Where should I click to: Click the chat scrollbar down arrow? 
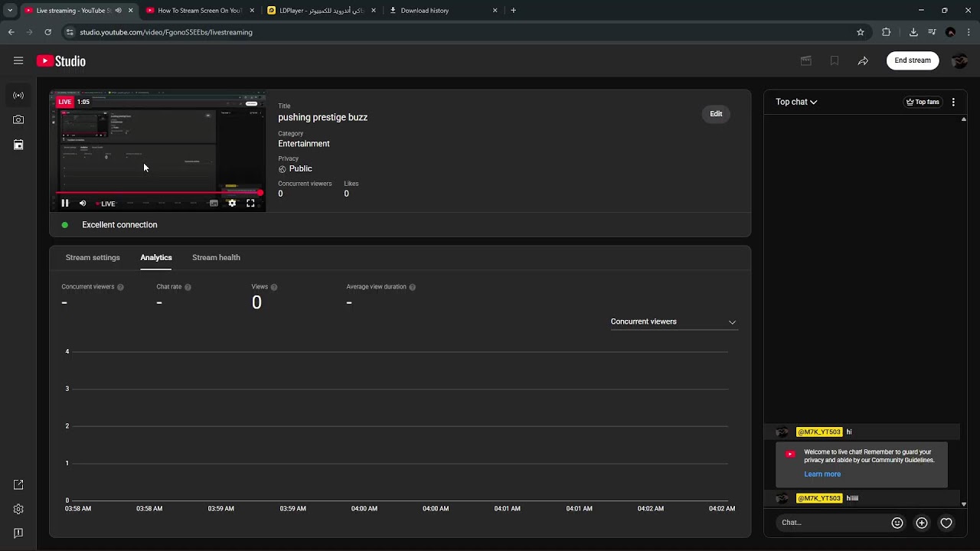964,504
